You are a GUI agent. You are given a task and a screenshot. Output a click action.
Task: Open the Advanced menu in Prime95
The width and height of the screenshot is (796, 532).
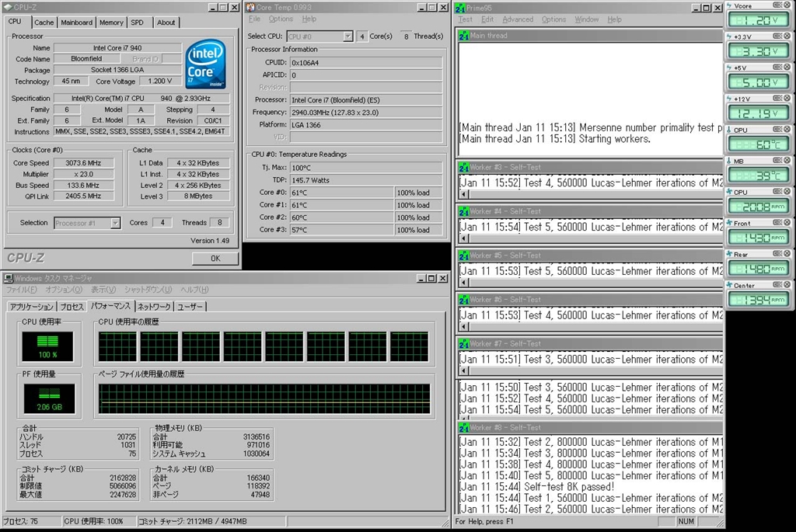[x=518, y=19]
